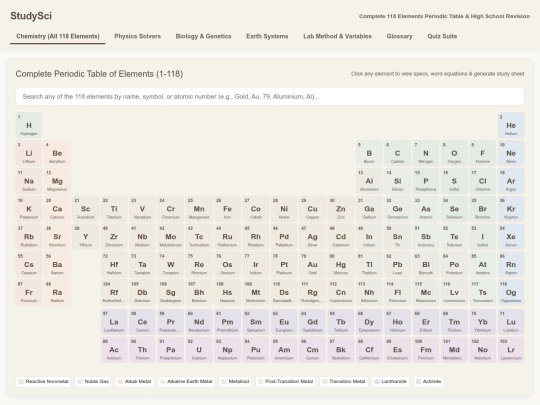Image resolution: width=540 pixels, height=405 pixels.
Task: Open the Rutherfordium (Rf) tile
Action: (114, 293)
